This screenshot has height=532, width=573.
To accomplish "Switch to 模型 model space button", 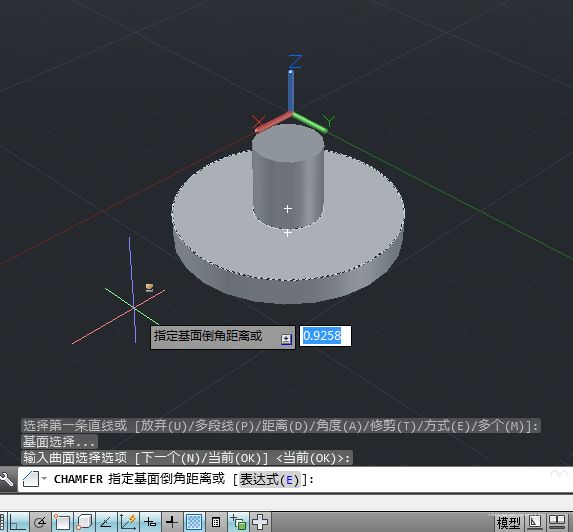I will (x=508, y=523).
